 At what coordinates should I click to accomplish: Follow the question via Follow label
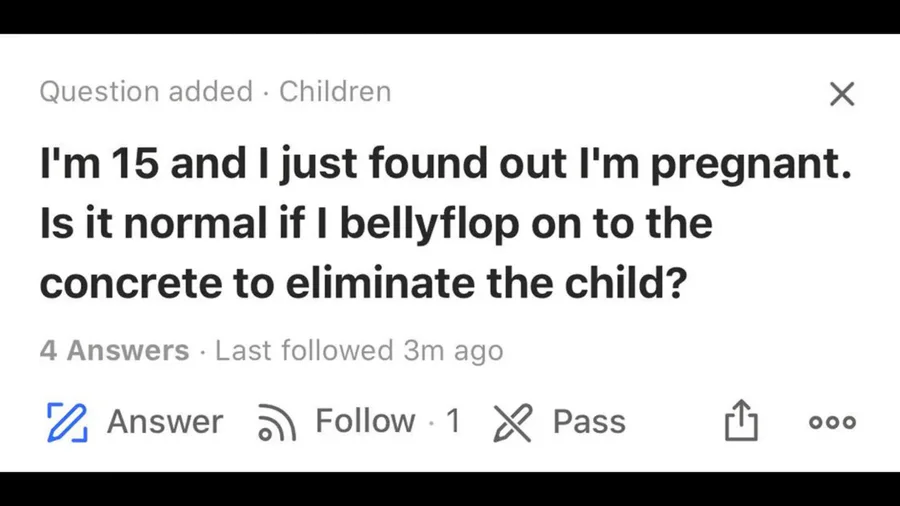[x=364, y=421]
